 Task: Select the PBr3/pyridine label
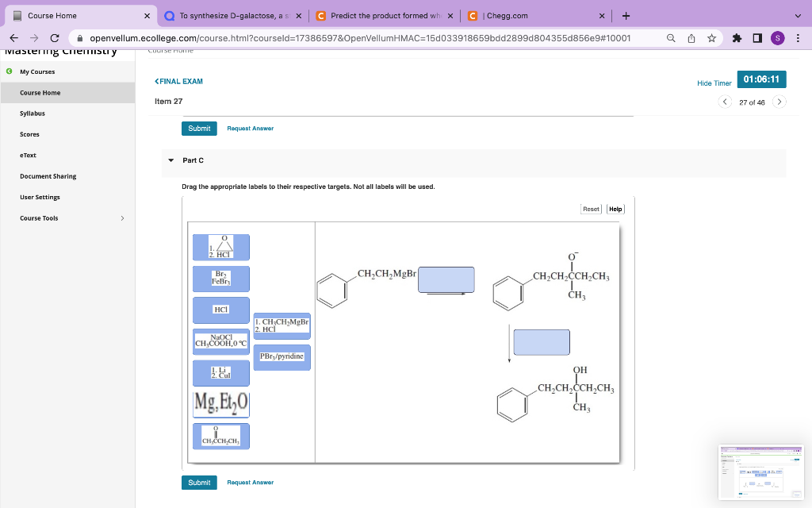coord(282,357)
